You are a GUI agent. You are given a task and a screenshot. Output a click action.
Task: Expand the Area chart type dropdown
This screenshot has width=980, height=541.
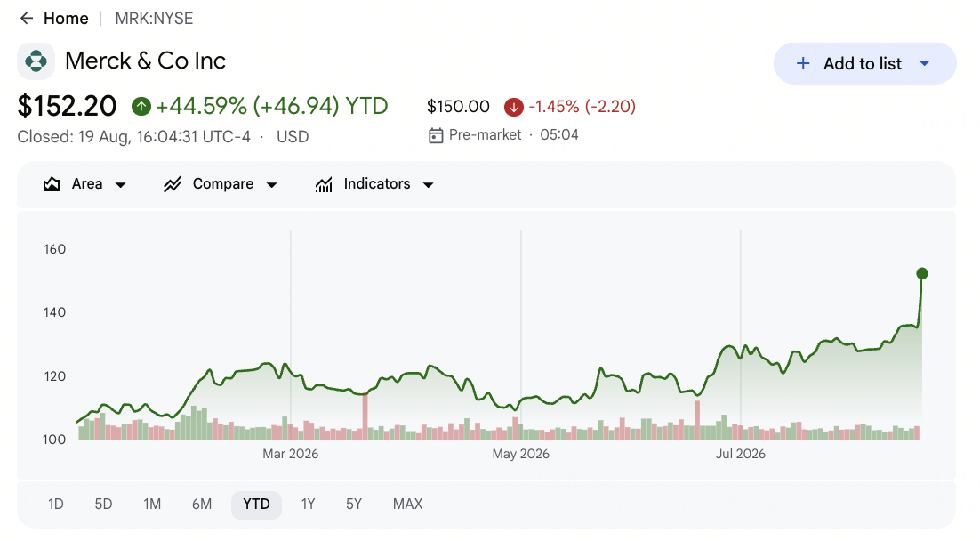[121, 184]
